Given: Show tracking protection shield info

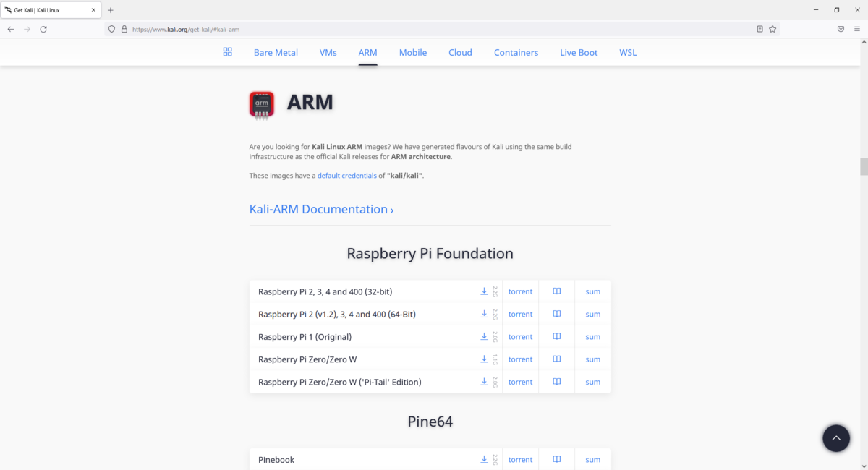Looking at the screenshot, I should (x=111, y=29).
